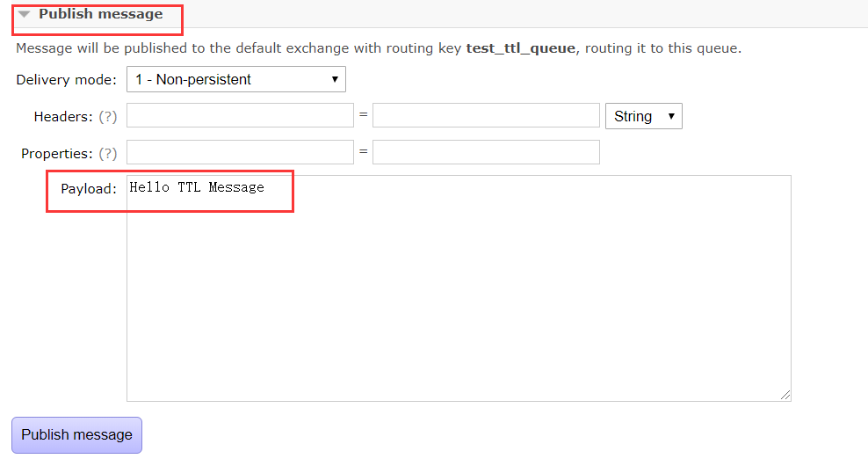
Task: Focus the Headers value input field
Action: (486, 115)
